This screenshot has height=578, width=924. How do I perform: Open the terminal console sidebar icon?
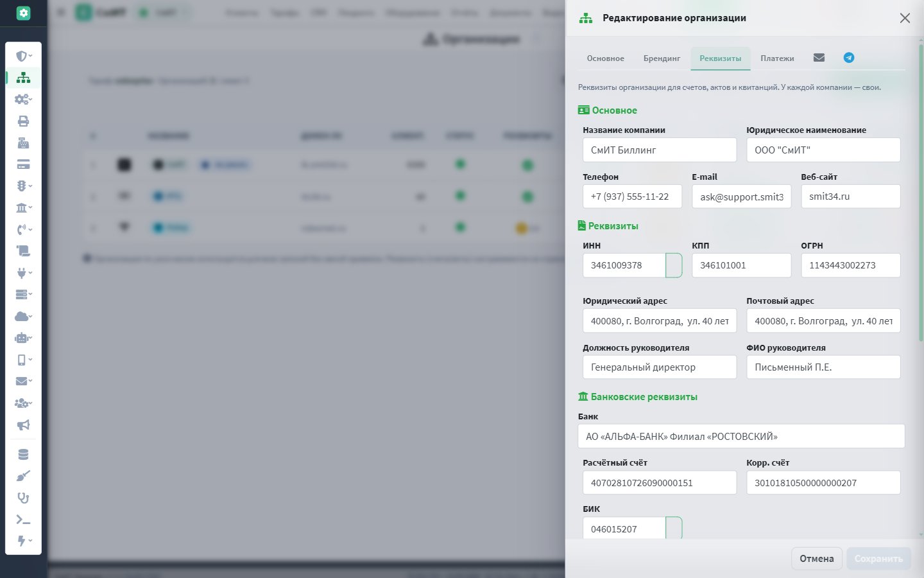coord(23,520)
